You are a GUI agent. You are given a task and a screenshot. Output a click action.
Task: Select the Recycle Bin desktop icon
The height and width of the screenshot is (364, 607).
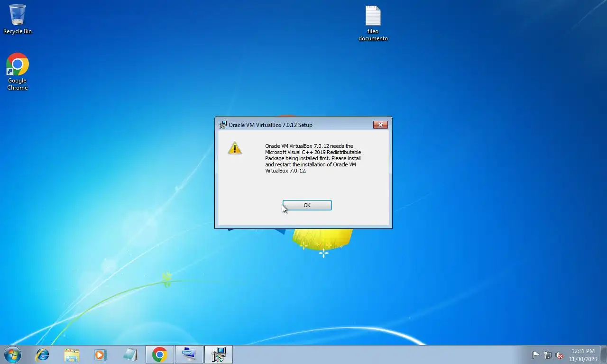(18, 19)
